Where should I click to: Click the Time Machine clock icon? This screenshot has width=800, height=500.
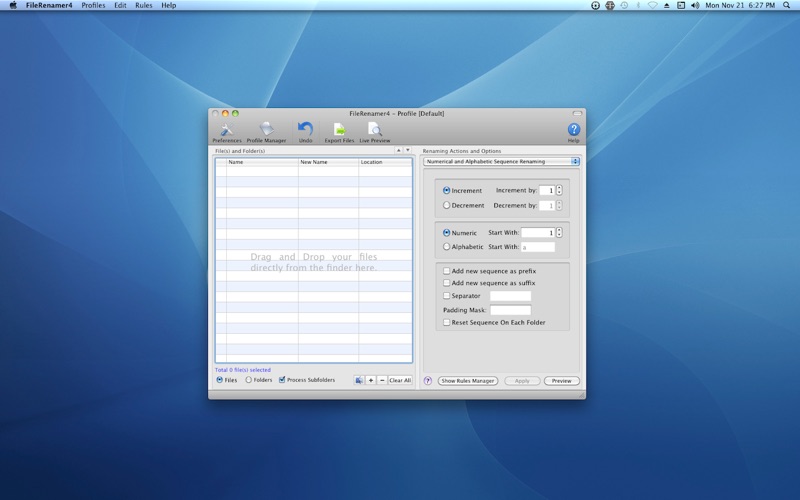coord(624,5)
